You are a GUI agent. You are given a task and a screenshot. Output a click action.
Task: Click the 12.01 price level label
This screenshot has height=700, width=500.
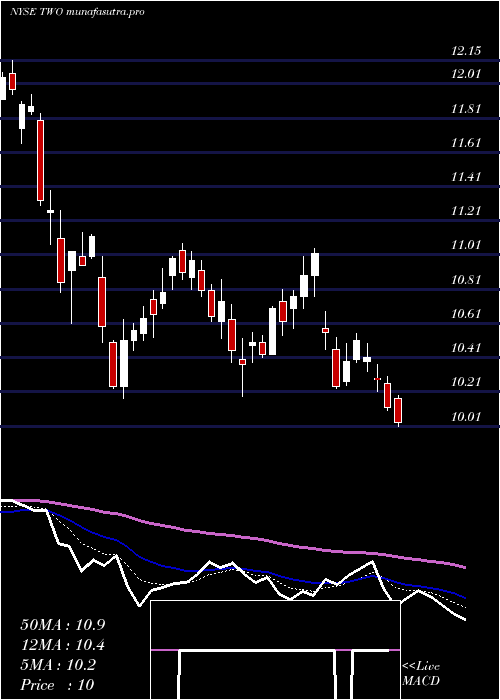(466, 74)
